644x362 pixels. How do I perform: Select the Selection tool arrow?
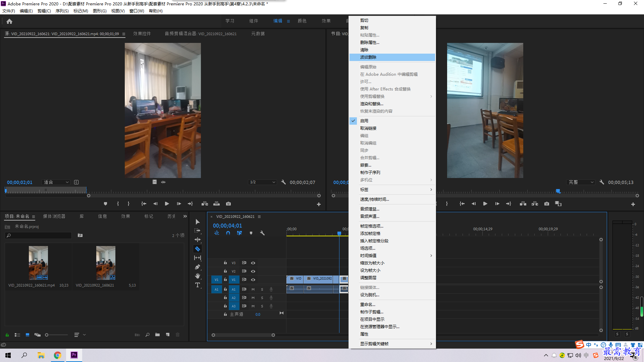(198, 222)
